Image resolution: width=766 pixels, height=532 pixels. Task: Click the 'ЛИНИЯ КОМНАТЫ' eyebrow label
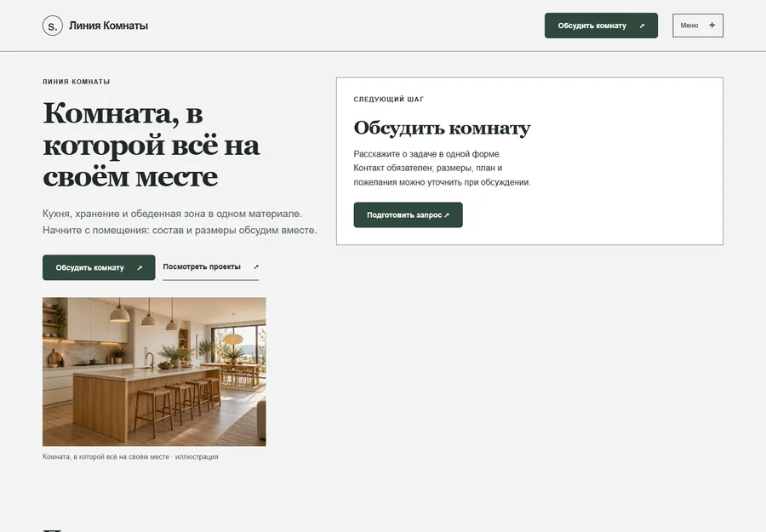tap(77, 82)
